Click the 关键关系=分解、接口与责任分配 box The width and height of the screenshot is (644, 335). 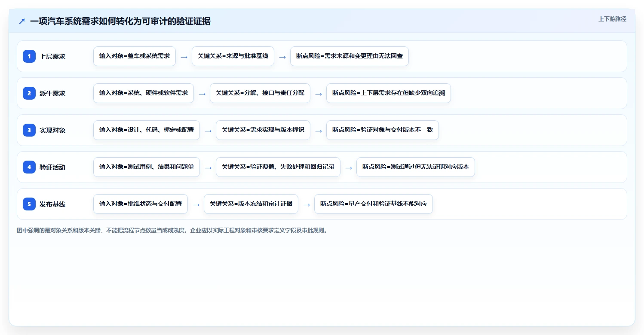260,93
